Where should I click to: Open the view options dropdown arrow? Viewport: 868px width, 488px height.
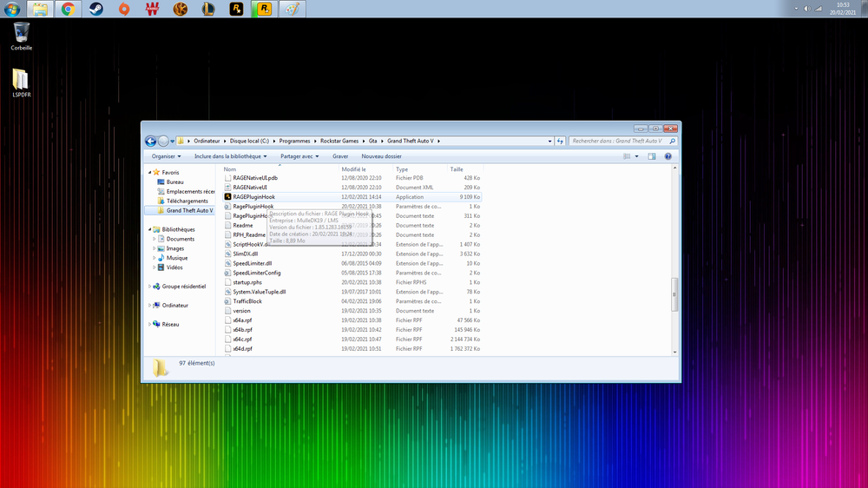click(x=637, y=156)
